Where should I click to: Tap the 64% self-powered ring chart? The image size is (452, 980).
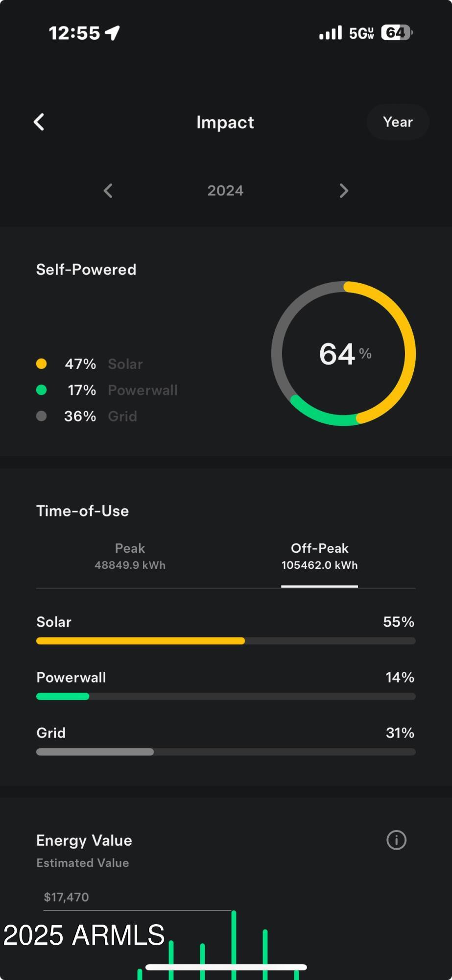(x=343, y=353)
